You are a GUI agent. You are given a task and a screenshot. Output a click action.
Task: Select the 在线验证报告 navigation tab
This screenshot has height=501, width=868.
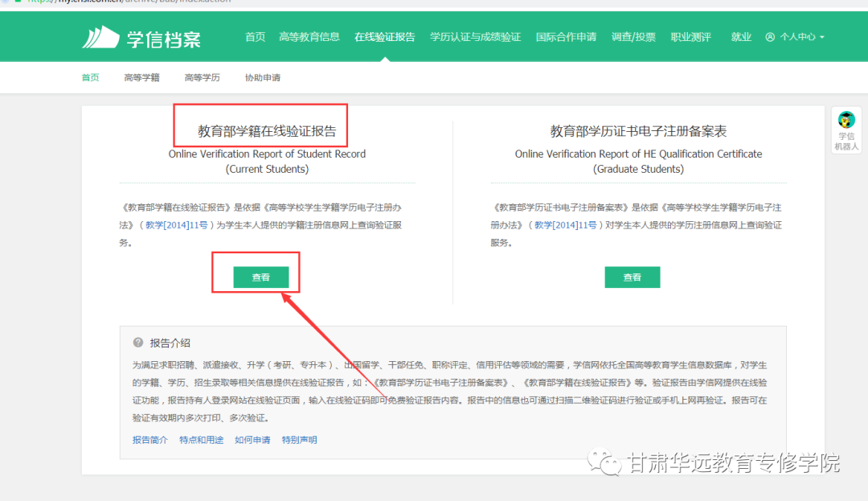point(385,37)
